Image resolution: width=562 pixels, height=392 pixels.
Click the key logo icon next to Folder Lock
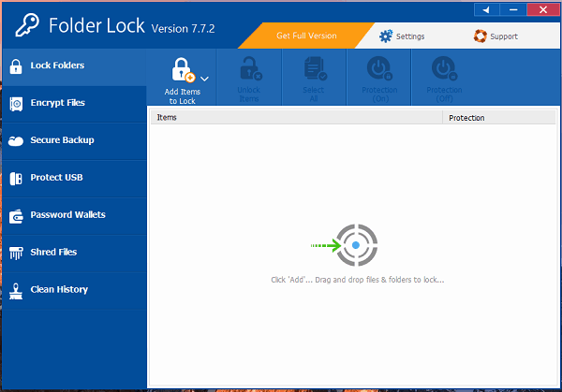click(x=27, y=25)
